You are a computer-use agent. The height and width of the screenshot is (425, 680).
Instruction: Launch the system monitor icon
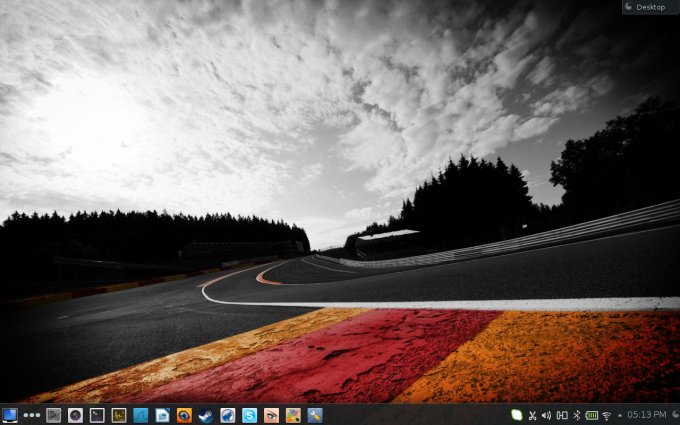coord(119,415)
